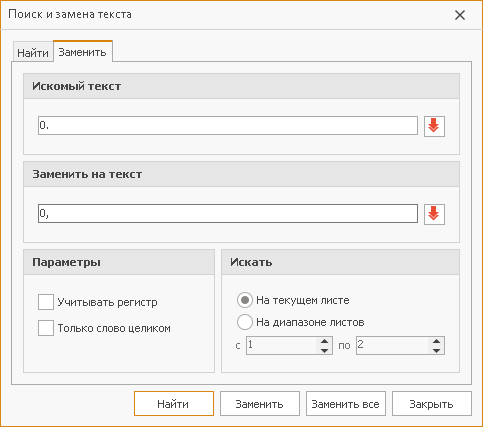Increase the 'с' start sheet number
483x427 pixels.
[x=324, y=341]
